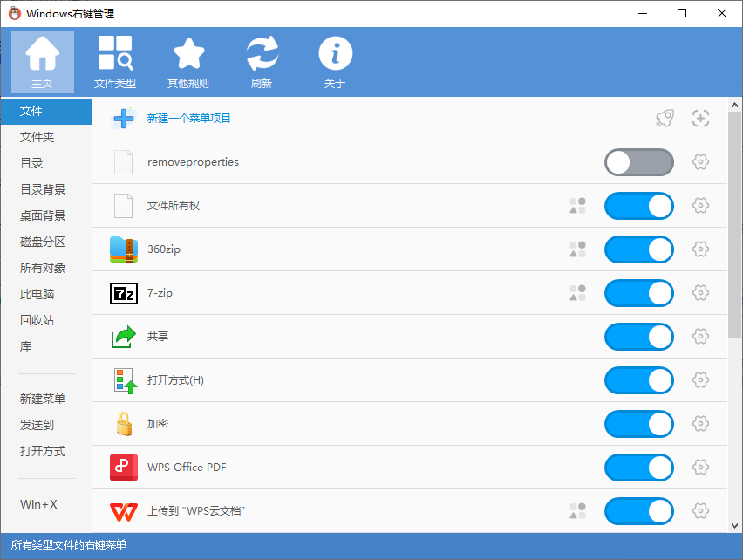Viewport: 743px width, 560px height.
Task: Click the 刷新 refresh icon
Action: tap(262, 62)
